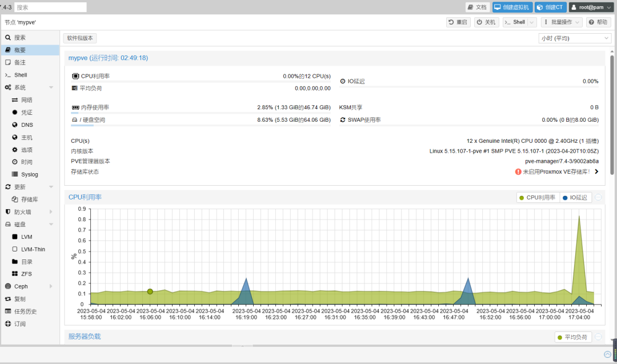
Task: Open the 备注 notes menu item
Action: point(20,62)
